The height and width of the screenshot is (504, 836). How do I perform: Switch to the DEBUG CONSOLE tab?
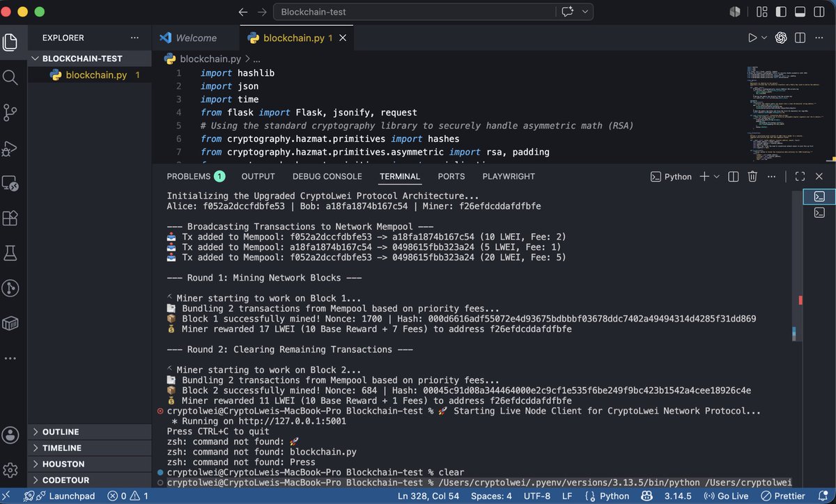(327, 177)
